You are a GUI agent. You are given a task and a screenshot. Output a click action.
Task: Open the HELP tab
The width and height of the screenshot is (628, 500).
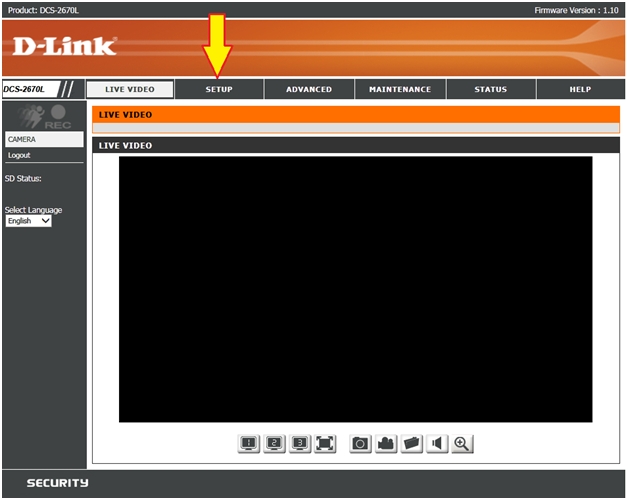click(x=580, y=89)
